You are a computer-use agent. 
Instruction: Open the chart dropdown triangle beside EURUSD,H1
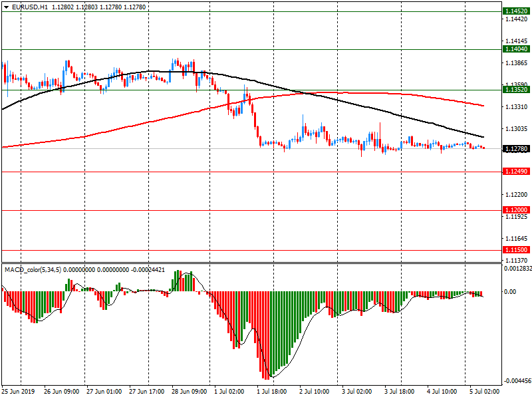pyautogui.click(x=7, y=7)
